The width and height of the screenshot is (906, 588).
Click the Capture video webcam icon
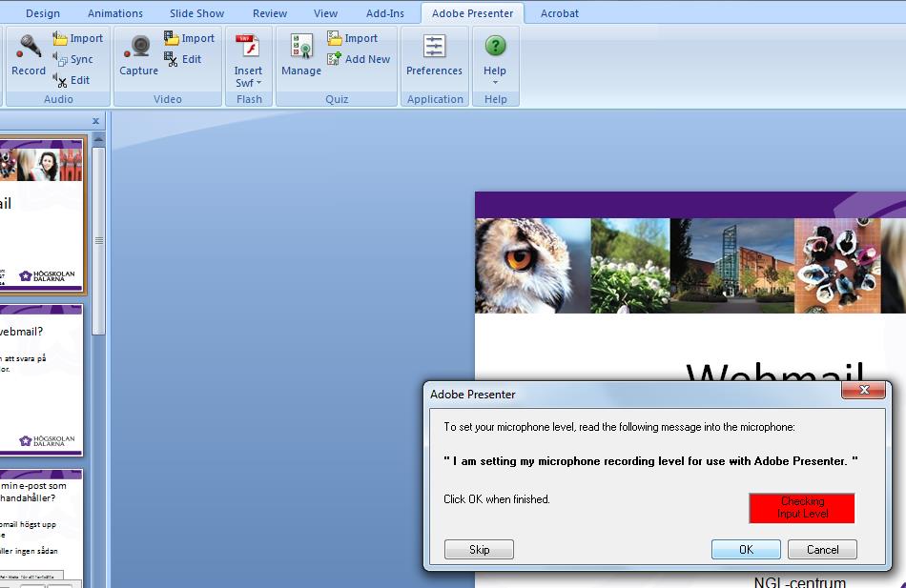(x=138, y=46)
